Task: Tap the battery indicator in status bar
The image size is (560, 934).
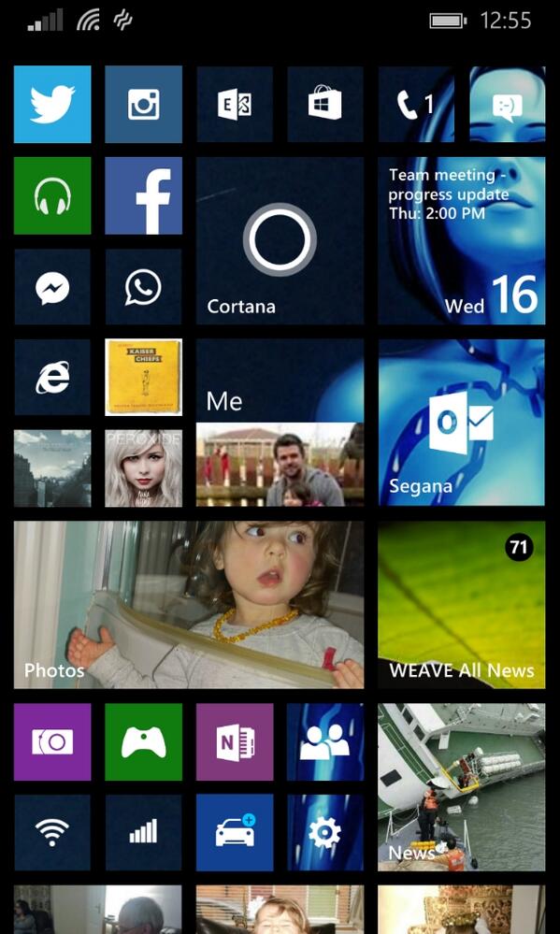Action: (x=448, y=22)
